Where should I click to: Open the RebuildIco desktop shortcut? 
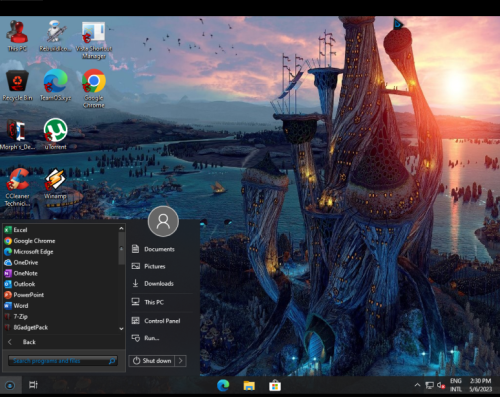55,36
